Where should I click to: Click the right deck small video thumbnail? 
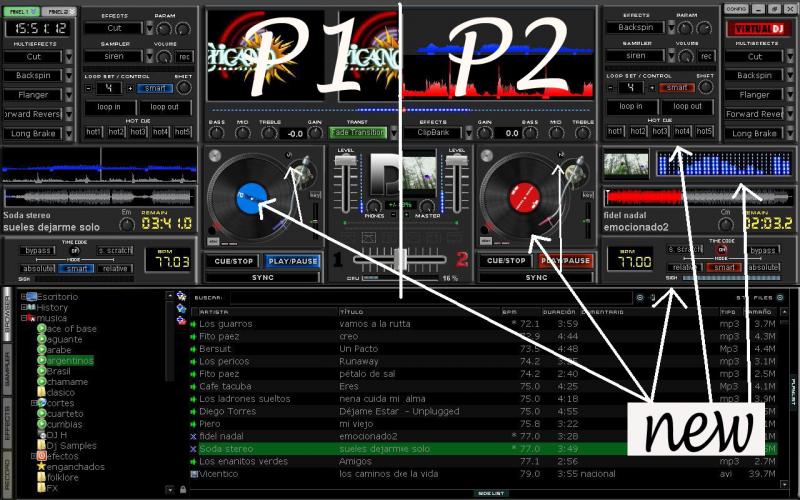(x=626, y=165)
